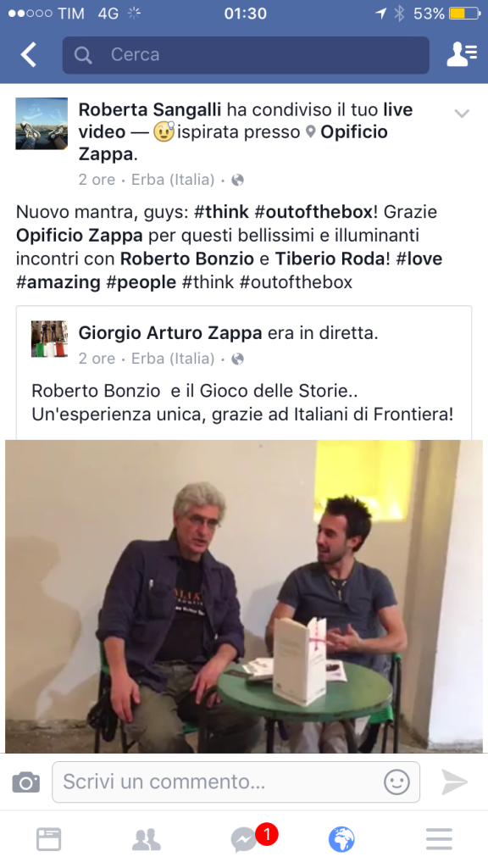Select the globe notifications tab
This screenshot has height=868, width=488.
[x=341, y=839]
